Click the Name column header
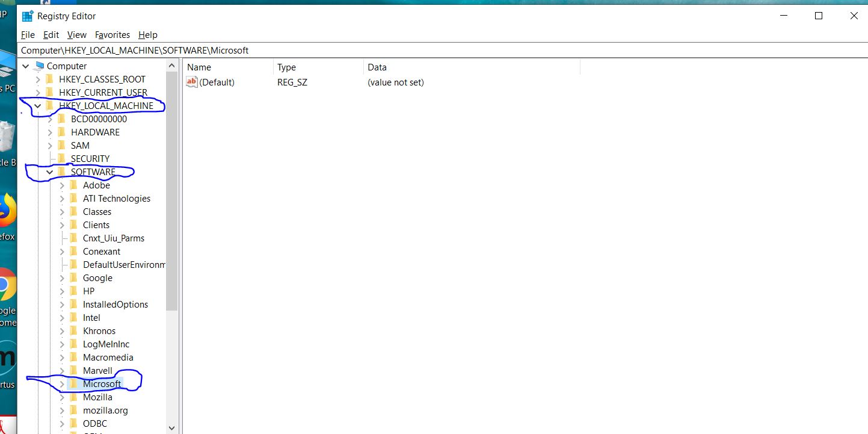 [228, 67]
